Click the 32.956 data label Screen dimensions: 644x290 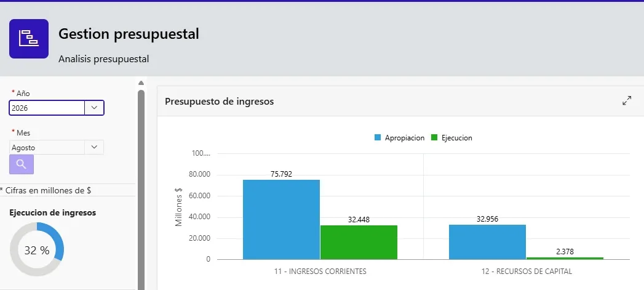[487, 219]
